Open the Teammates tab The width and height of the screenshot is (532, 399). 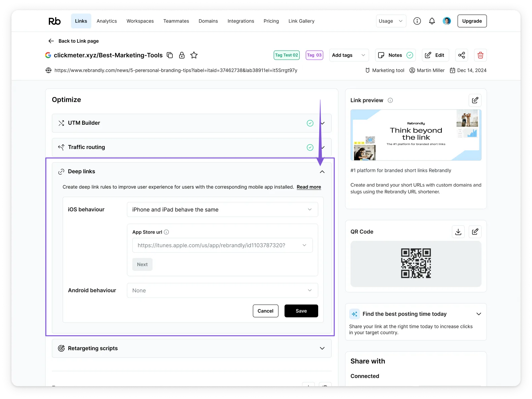pyautogui.click(x=176, y=21)
